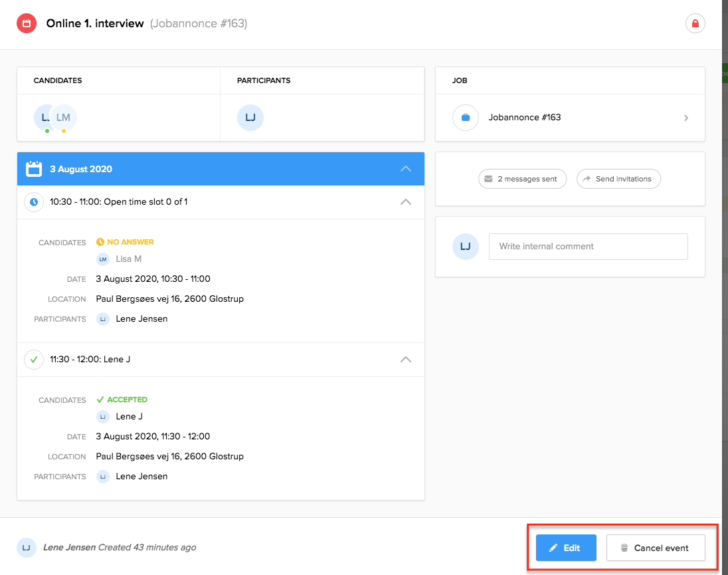Open candidate Lene J under Accepted
Screen dimensions: 728x575
pos(129,416)
